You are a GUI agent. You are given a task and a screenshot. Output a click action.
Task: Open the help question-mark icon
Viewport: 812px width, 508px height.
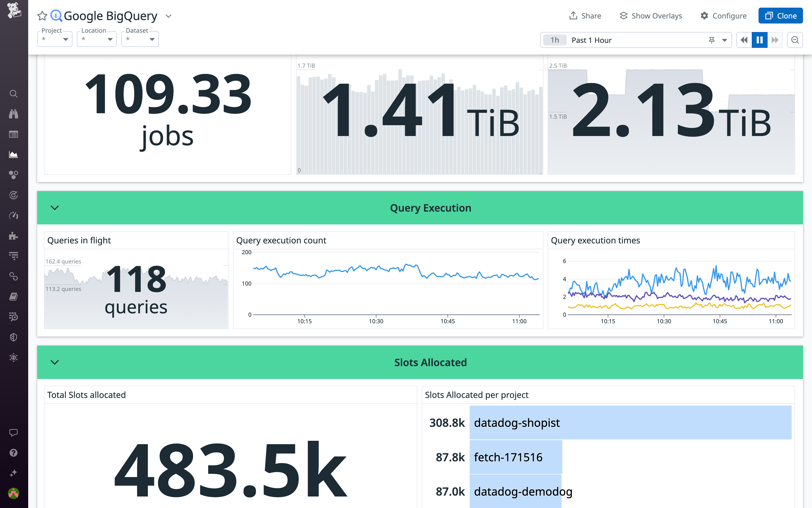(x=14, y=453)
